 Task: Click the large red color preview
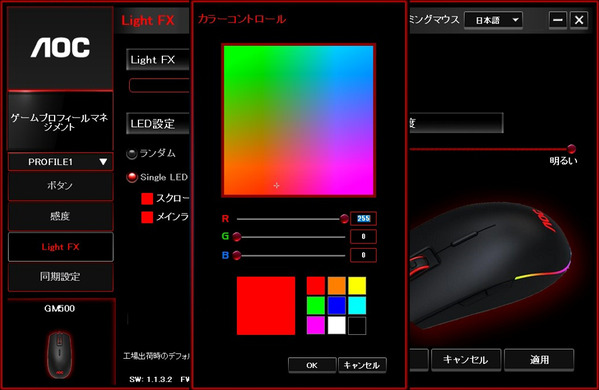pos(266,306)
